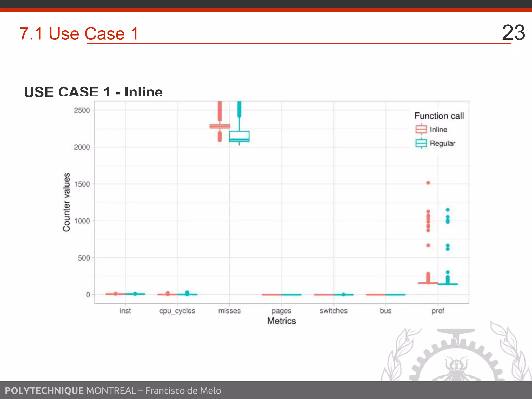Click the red Inline misses box
The height and width of the screenshot is (399, 532).
[220, 126]
